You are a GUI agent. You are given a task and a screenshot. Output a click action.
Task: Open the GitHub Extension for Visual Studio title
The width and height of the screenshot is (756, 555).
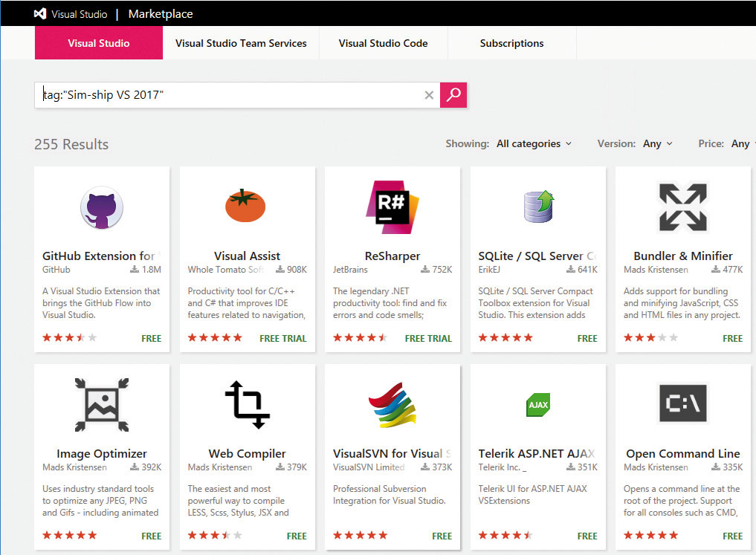tap(102, 256)
